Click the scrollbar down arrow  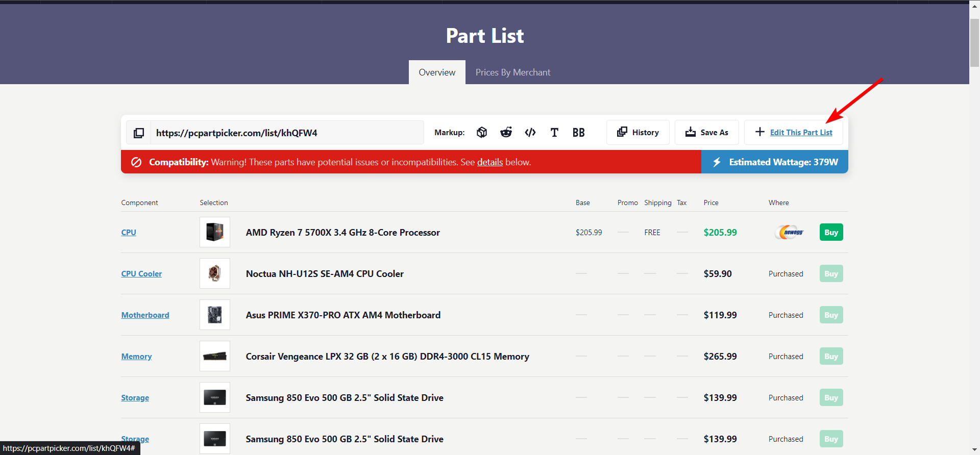tap(974, 449)
